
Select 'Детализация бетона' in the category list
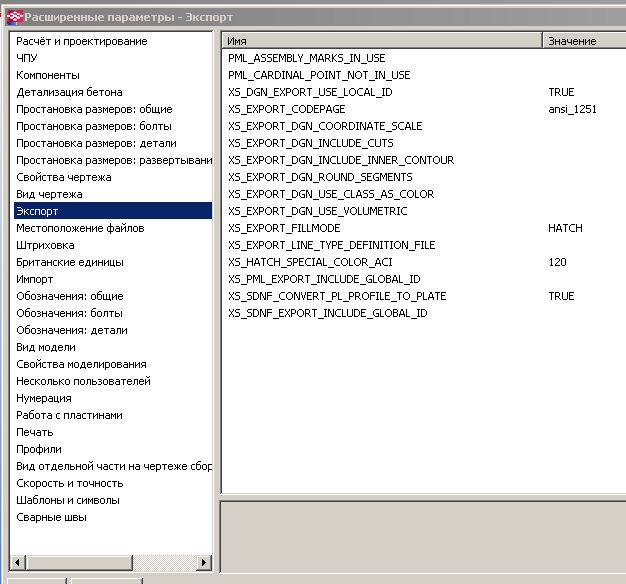pos(70,92)
